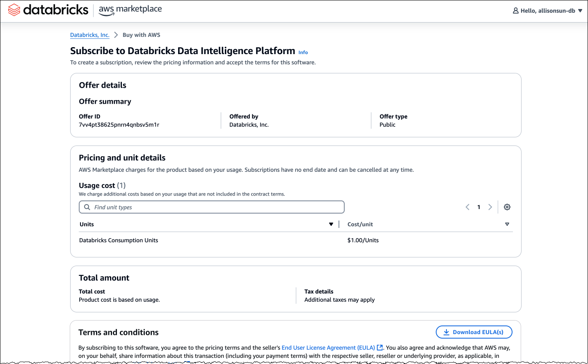Open the allisonsun-db account dropdown arrow
588x364 pixels.
click(580, 11)
